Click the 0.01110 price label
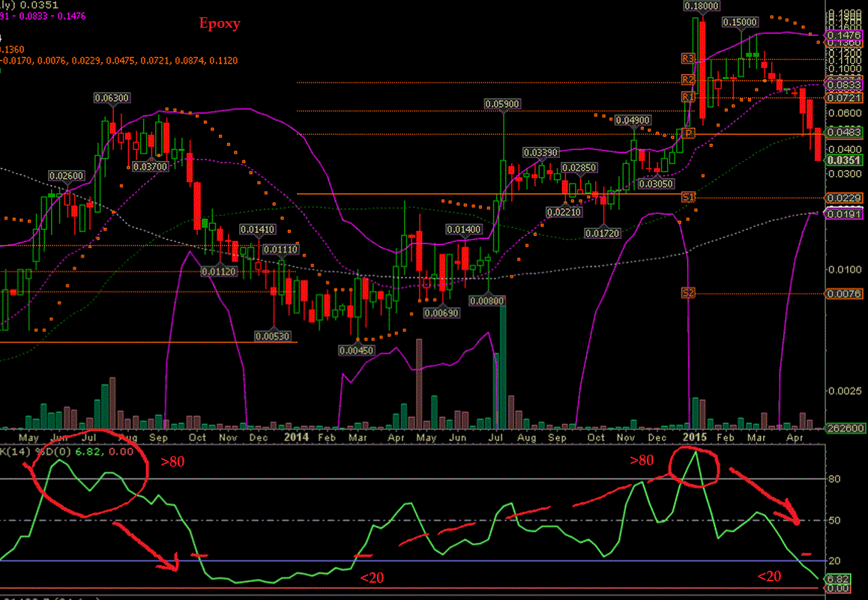The height and width of the screenshot is (600, 868). point(280,249)
